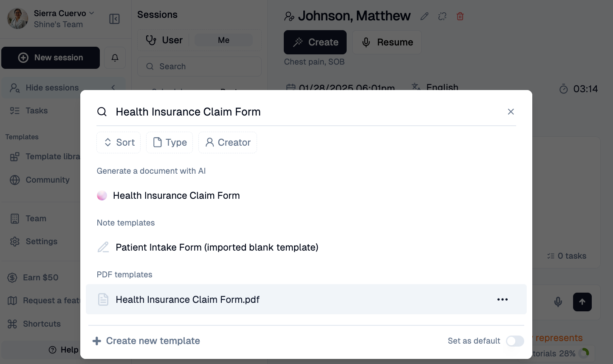This screenshot has height=364, width=613.
Task: Open the Type filter dropdown
Action: click(169, 142)
